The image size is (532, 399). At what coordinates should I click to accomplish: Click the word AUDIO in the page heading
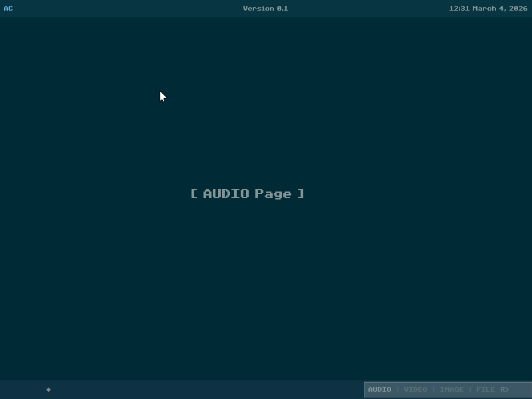click(x=226, y=194)
